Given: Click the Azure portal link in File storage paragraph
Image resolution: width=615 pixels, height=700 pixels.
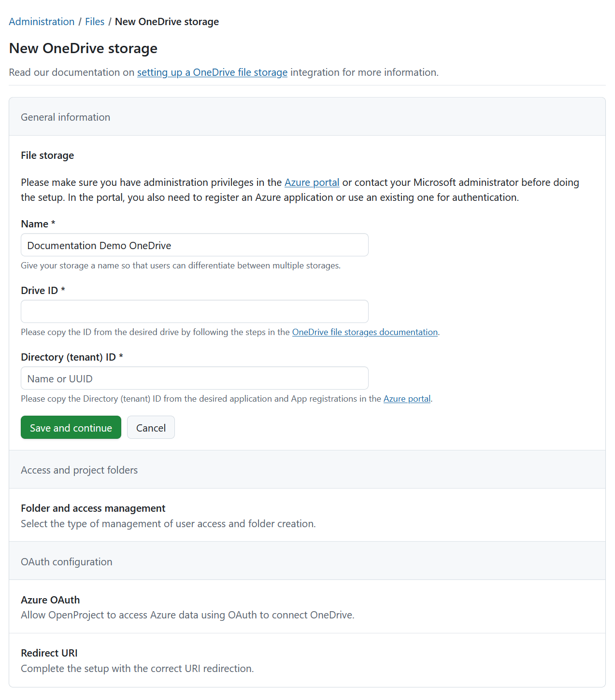Looking at the screenshot, I should pyautogui.click(x=312, y=182).
